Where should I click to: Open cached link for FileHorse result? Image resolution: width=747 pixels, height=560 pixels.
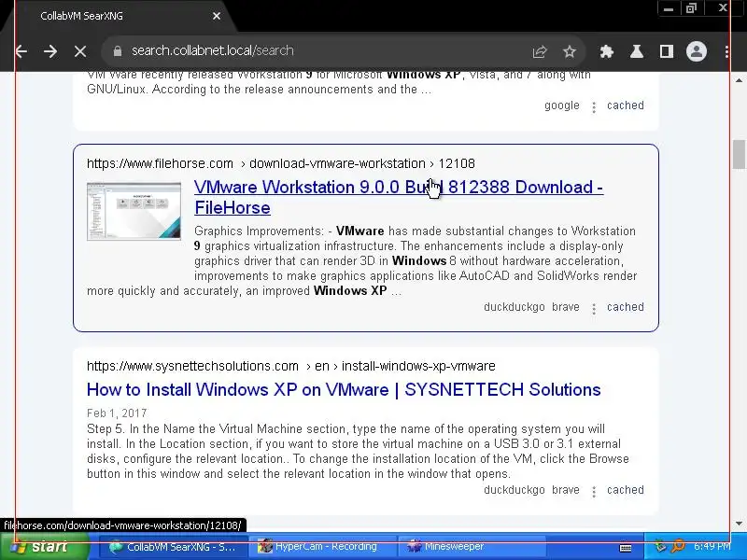pos(625,307)
